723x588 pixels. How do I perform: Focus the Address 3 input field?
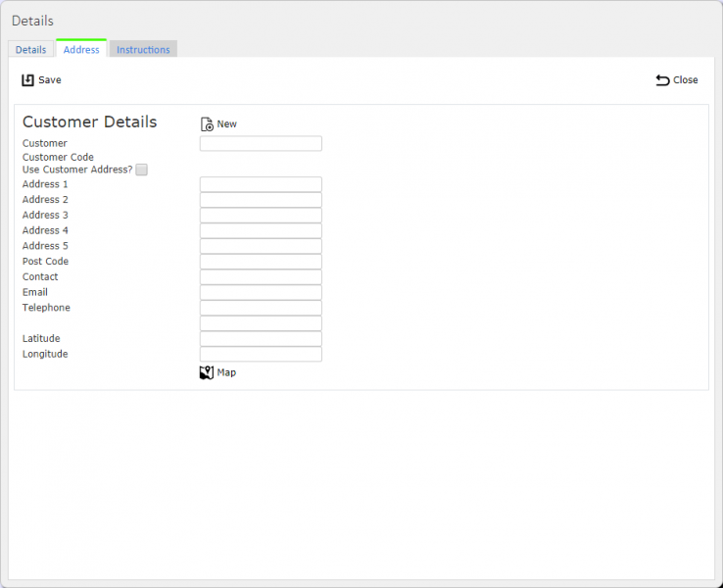(261, 216)
